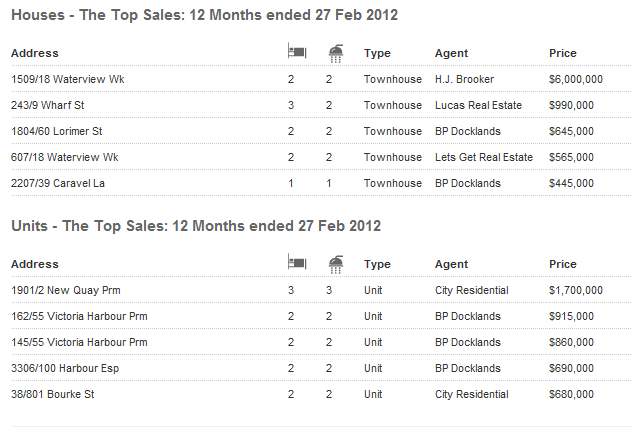Click the Address column header in Units table
The height and width of the screenshot is (440, 637).
click(35, 264)
